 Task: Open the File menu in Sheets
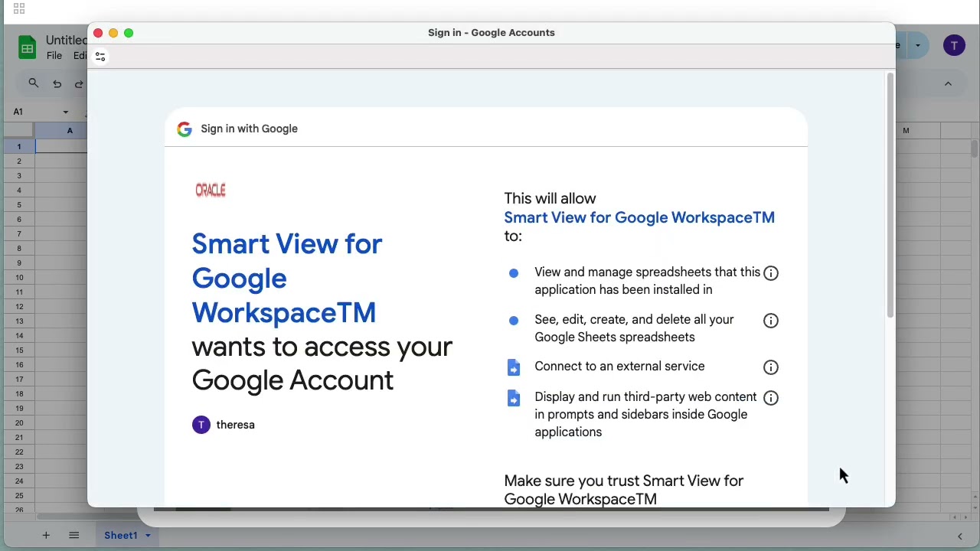tap(54, 56)
